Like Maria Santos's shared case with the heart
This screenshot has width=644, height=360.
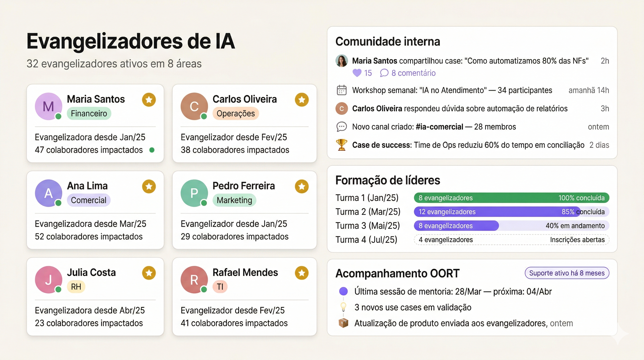pos(357,73)
